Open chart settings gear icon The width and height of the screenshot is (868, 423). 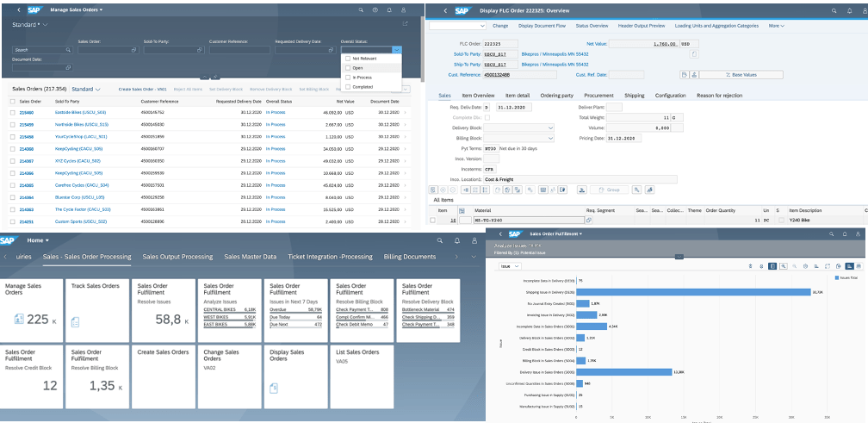(805, 266)
